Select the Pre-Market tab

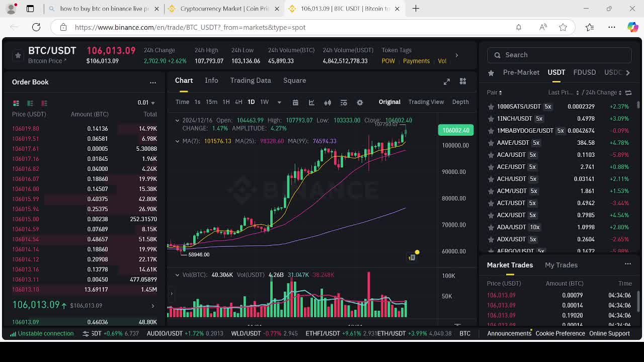click(x=521, y=72)
